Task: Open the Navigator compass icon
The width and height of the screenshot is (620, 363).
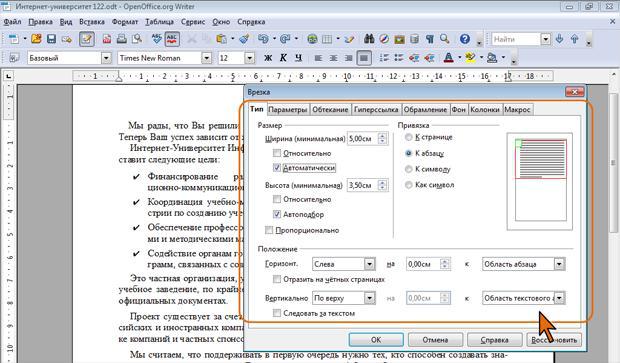Action: pyautogui.click(x=384, y=39)
